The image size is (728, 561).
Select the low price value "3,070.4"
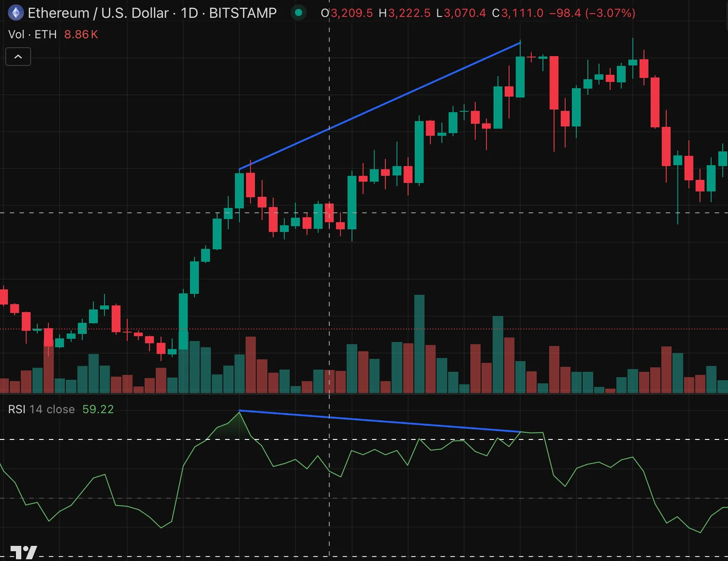click(465, 13)
